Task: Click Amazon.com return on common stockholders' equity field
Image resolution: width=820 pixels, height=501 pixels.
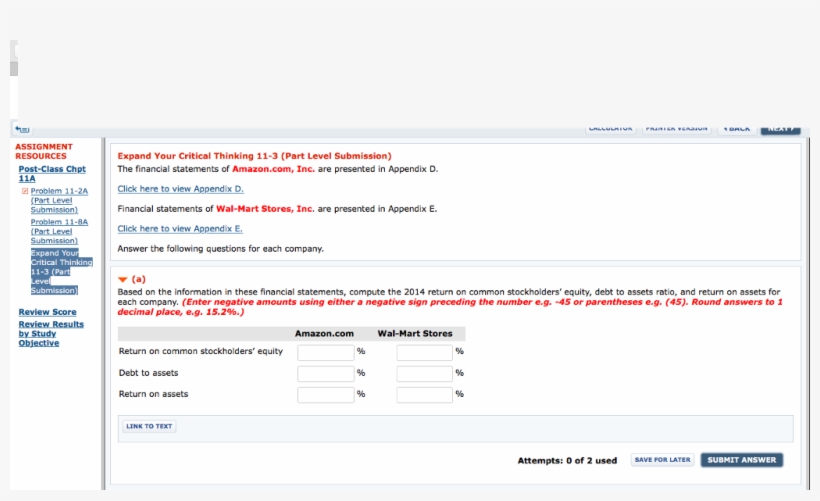Action: pyautogui.click(x=325, y=352)
